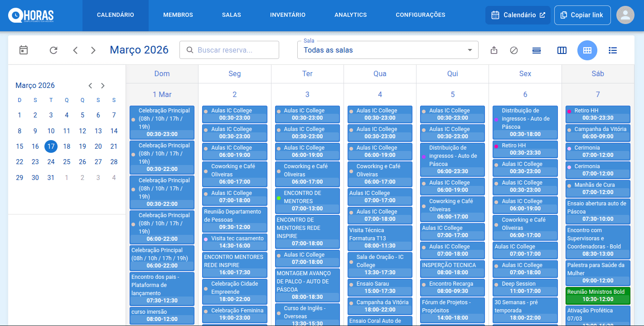Open the profile avatar icon

pos(625,15)
